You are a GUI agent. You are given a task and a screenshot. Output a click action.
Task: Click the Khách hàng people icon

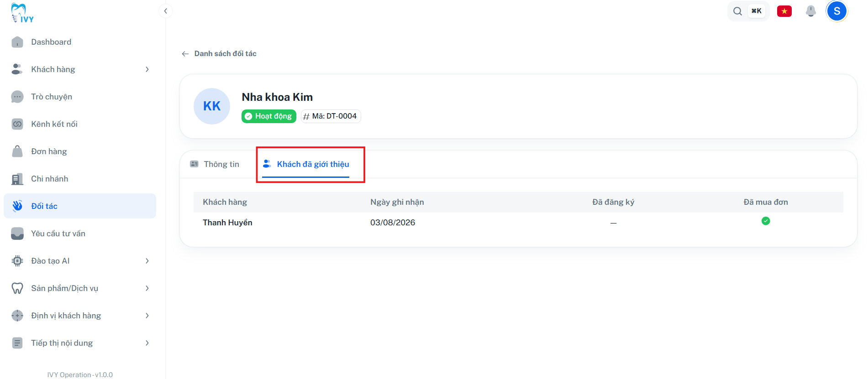17,69
